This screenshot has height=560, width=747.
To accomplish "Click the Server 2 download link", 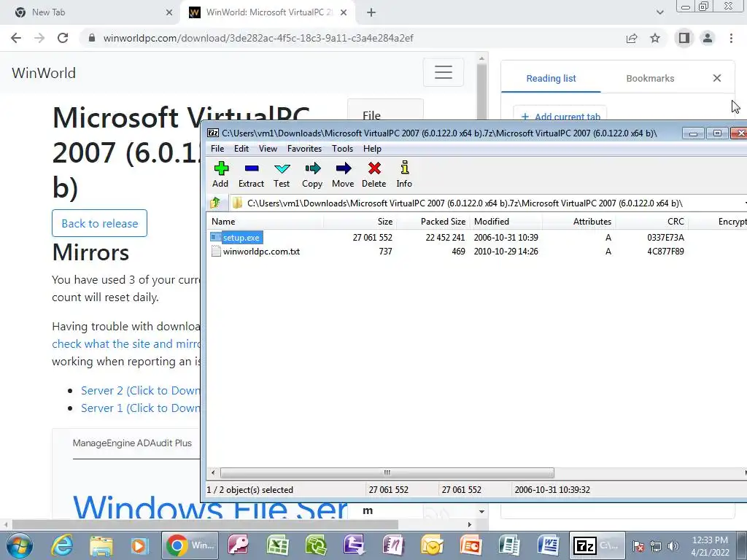I will tap(141, 391).
